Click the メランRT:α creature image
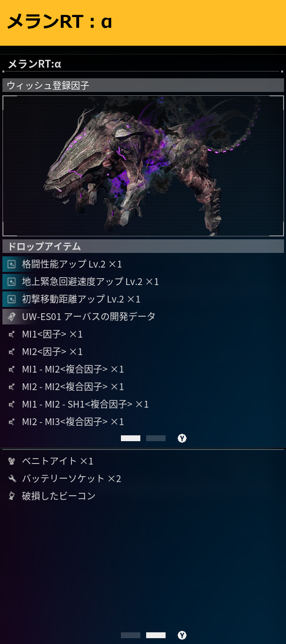This screenshot has height=644, width=286. tap(143, 166)
